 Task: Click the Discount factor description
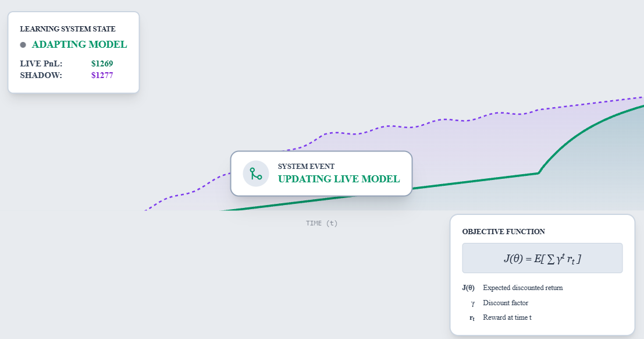pos(506,303)
